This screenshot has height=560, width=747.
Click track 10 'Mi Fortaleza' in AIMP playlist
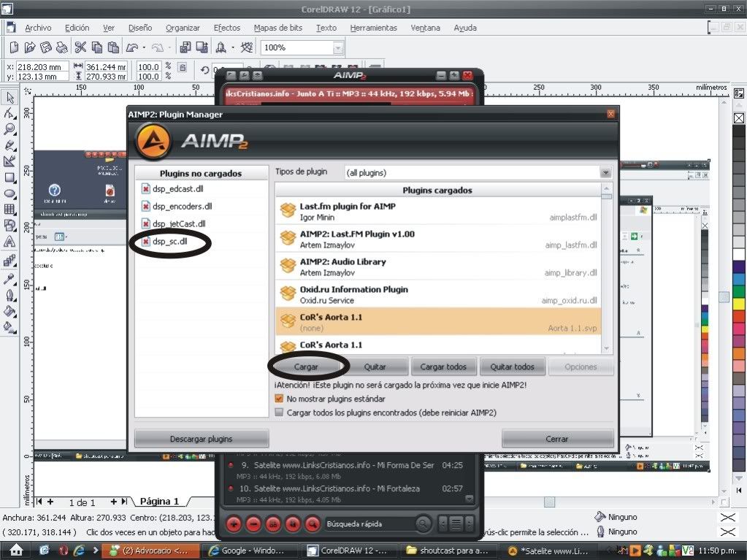pyautogui.click(x=347, y=494)
